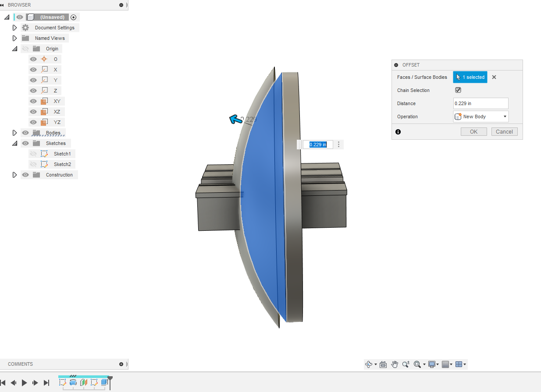Open the Display Settings icon
Viewport: 541px width, 392px height.
[432, 364]
